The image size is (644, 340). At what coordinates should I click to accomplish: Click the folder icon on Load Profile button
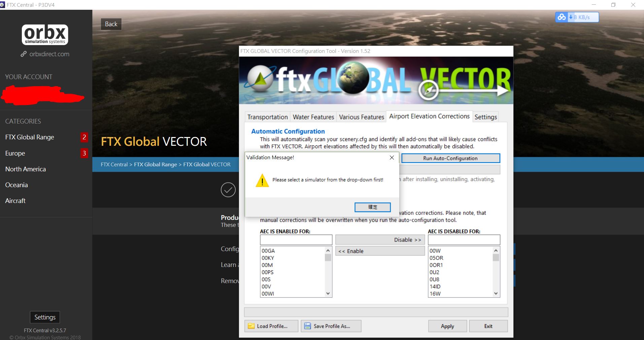click(251, 326)
